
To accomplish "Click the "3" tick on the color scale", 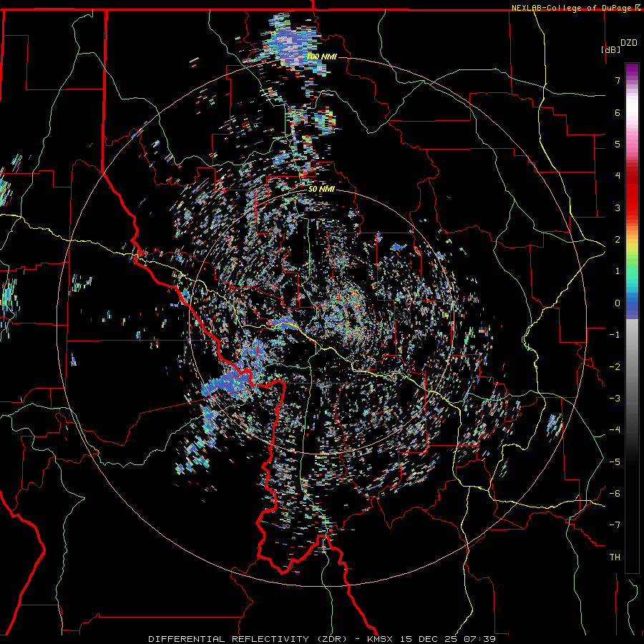I will (x=618, y=208).
